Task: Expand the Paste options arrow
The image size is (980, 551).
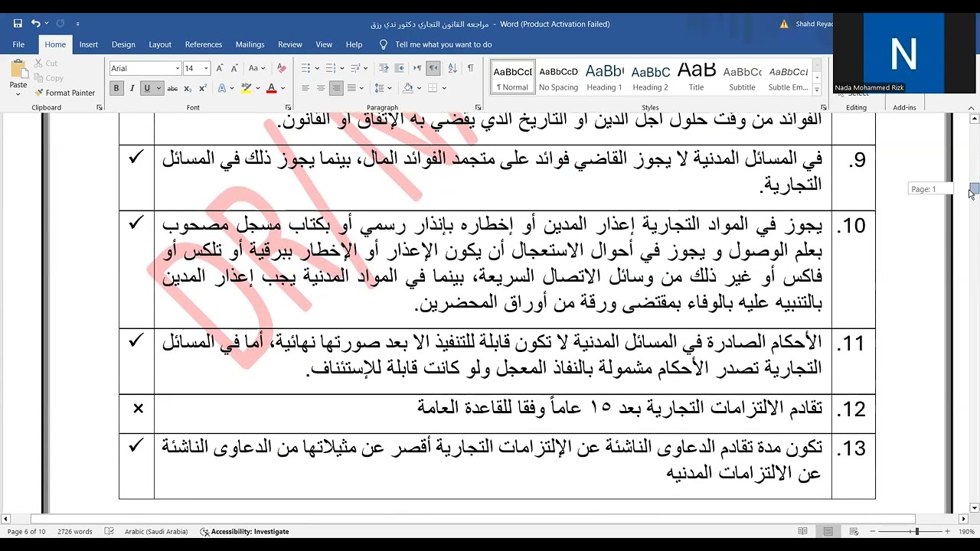Action: [18, 94]
